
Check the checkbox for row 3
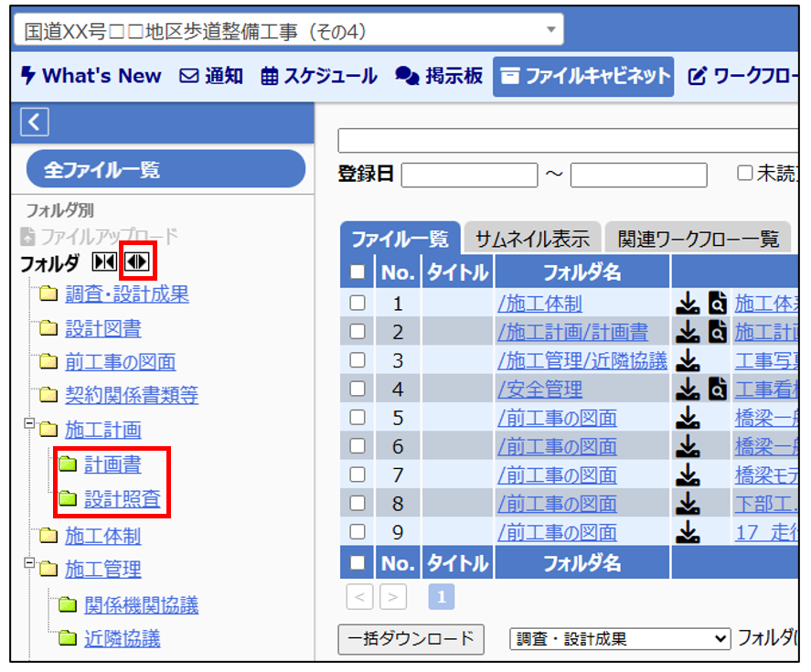pyautogui.click(x=357, y=360)
